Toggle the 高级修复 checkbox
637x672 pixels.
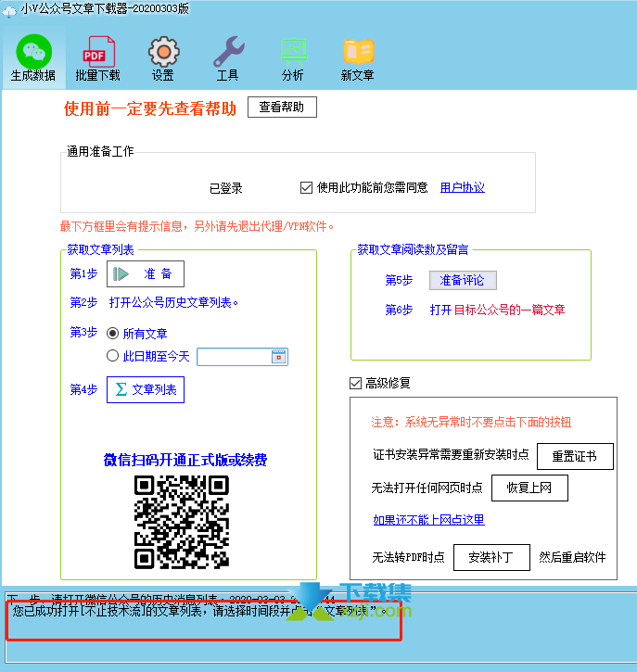(355, 383)
